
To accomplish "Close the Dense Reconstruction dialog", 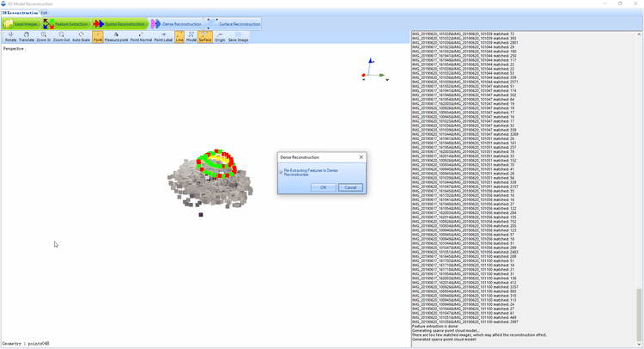I will 361,157.
